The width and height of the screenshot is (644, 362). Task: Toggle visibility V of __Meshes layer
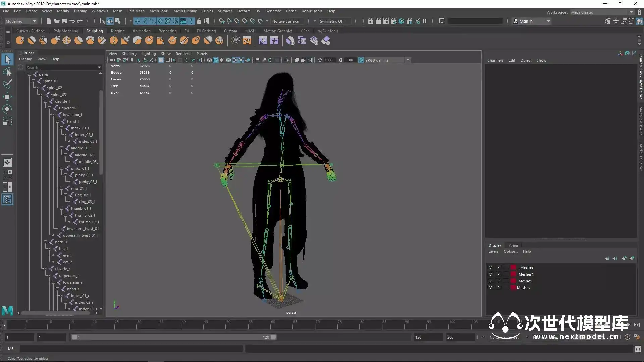[x=490, y=267]
